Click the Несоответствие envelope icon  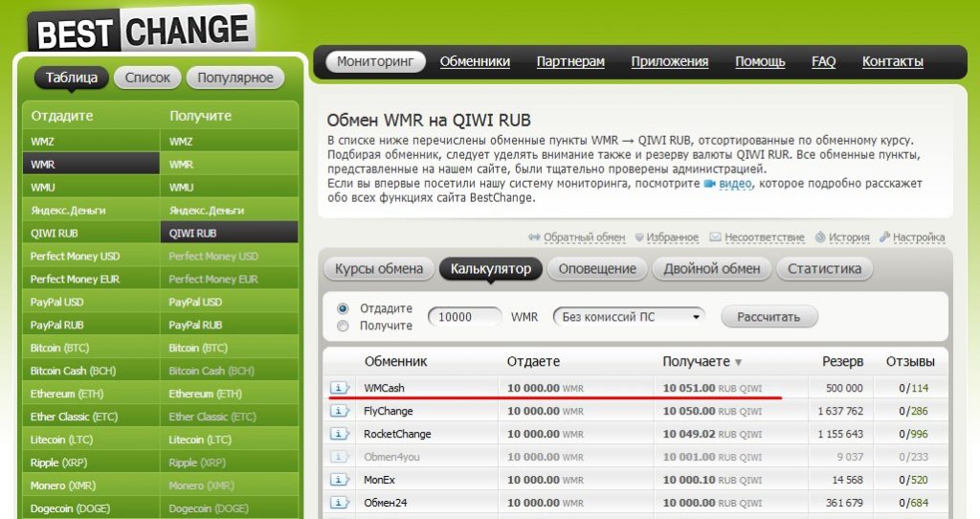pyautogui.click(x=715, y=237)
